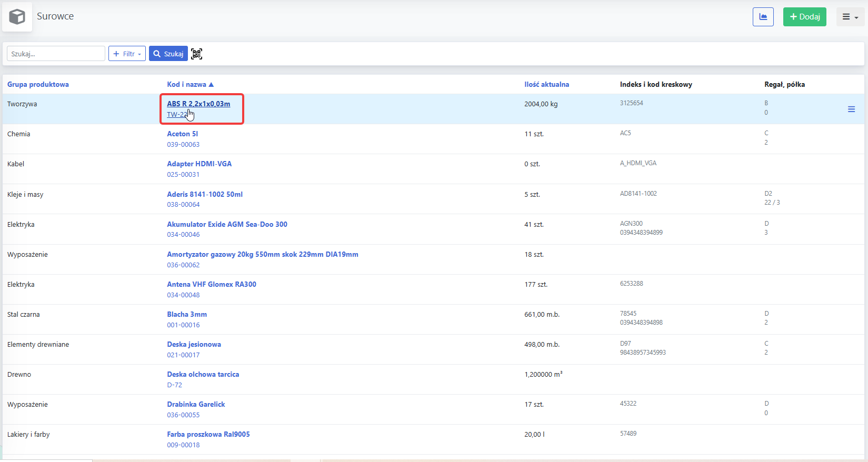Open the Filtr dropdown
This screenshot has height=462, width=868.
tap(127, 54)
